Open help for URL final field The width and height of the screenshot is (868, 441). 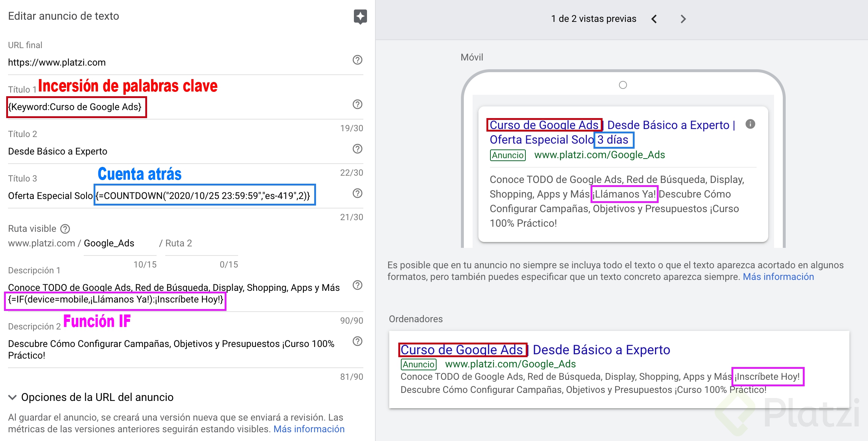(x=358, y=60)
